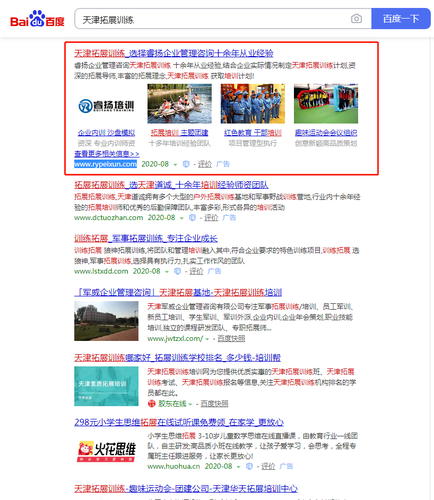Click the www.jwtzxl.com/ URL
434x500 pixels.
[175, 339]
